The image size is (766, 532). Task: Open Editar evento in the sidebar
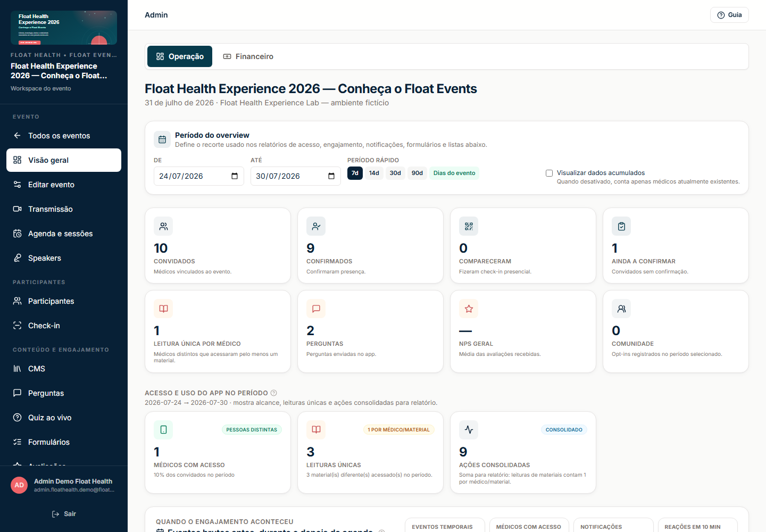click(x=64, y=185)
